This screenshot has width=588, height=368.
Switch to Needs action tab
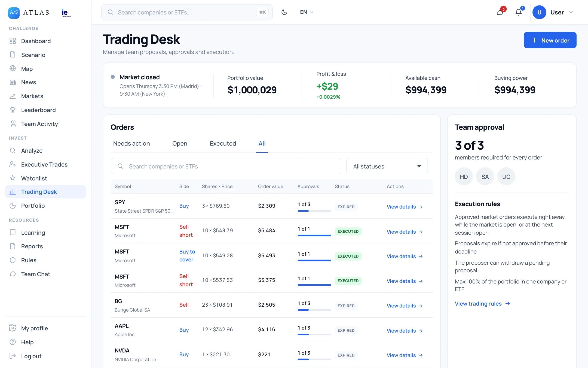131,144
